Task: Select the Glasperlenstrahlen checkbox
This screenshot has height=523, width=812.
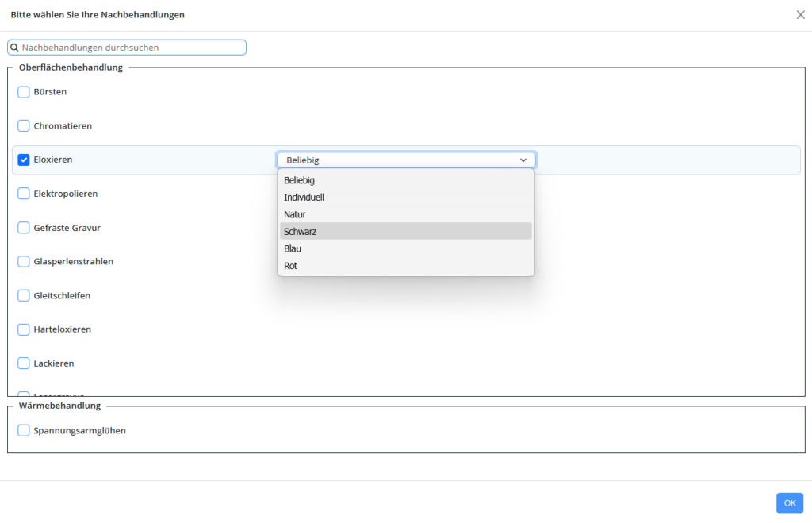Action: pos(24,261)
